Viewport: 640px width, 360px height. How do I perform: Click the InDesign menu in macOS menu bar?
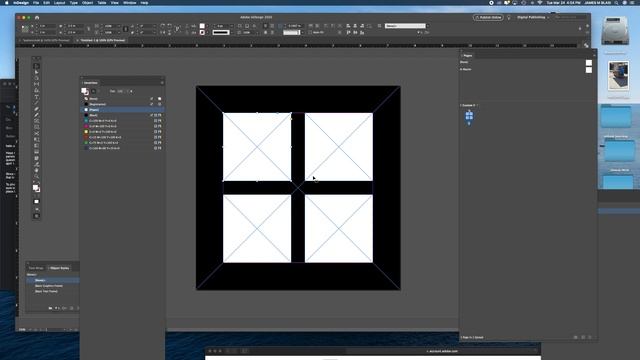click(x=21, y=3)
